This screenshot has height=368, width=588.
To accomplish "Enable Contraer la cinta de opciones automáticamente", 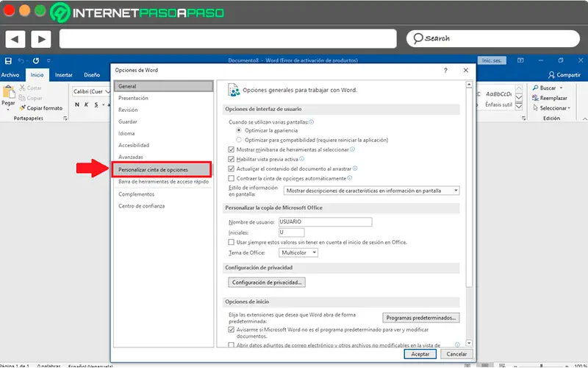I will [232, 178].
